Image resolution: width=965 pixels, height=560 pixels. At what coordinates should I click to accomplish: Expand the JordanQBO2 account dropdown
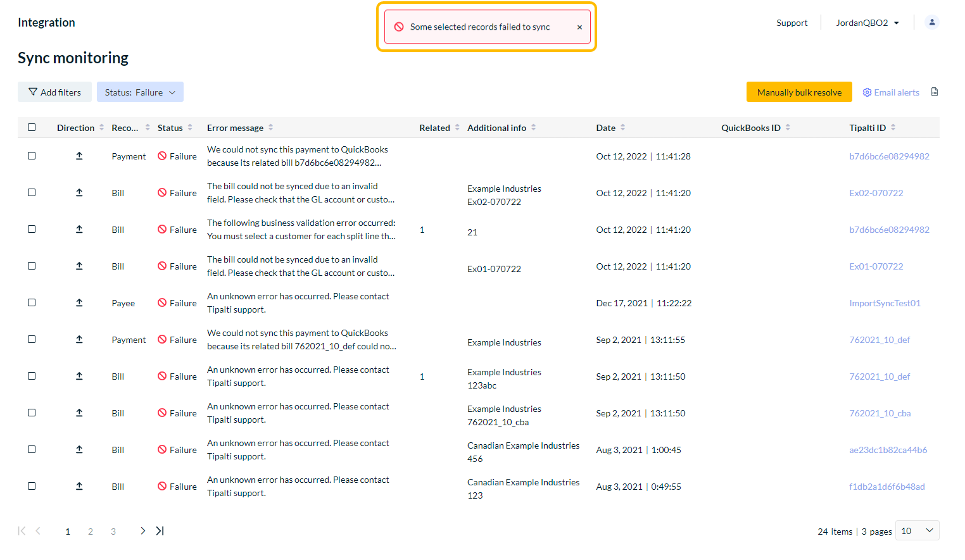pyautogui.click(x=867, y=23)
